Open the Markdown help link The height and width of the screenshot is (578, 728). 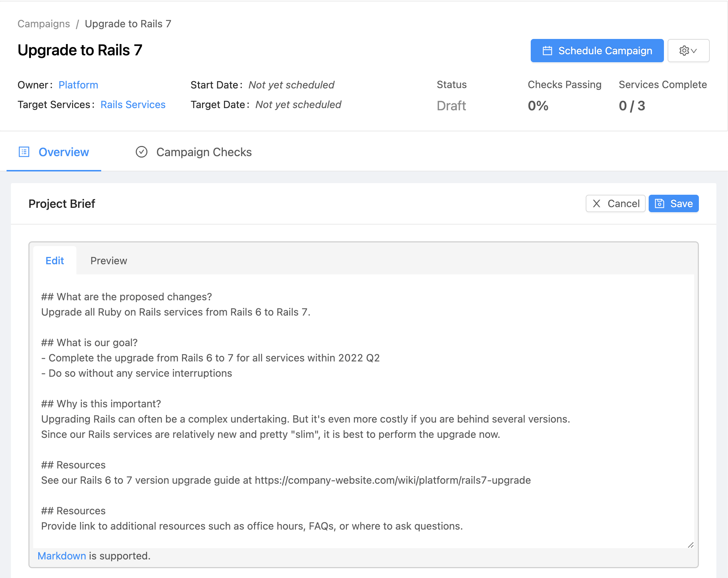tap(62, 556)
